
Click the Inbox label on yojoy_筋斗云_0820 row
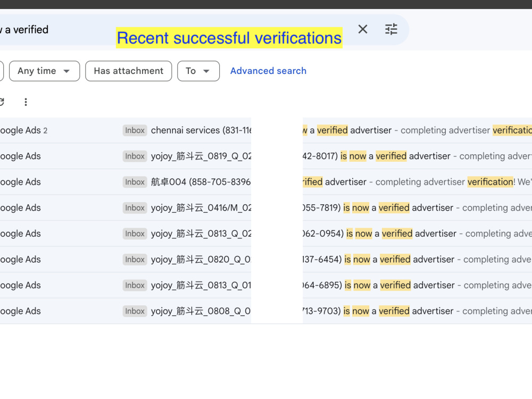(135, 259)
